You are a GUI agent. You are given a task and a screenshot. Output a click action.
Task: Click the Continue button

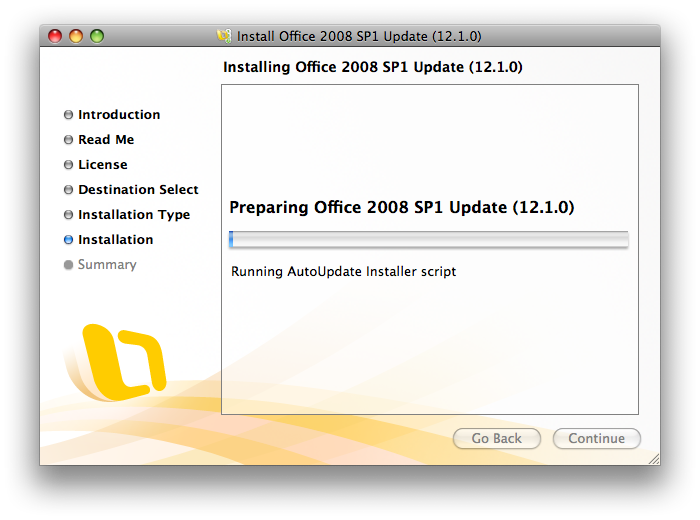(x=596, y=438)
